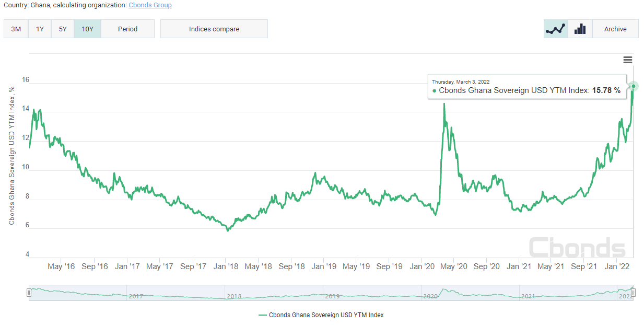Click the y-axis title Cbonds Ghana Sovereign USD YTM Index
Viewport: 644px width, 325px height.
coord(11,156)
